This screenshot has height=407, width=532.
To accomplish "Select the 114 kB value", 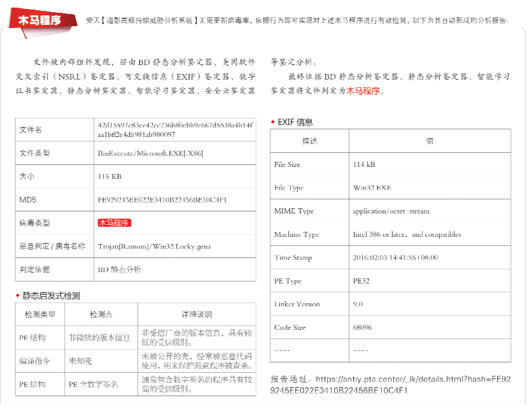I will pyautogui.click(x=364, y=164).
